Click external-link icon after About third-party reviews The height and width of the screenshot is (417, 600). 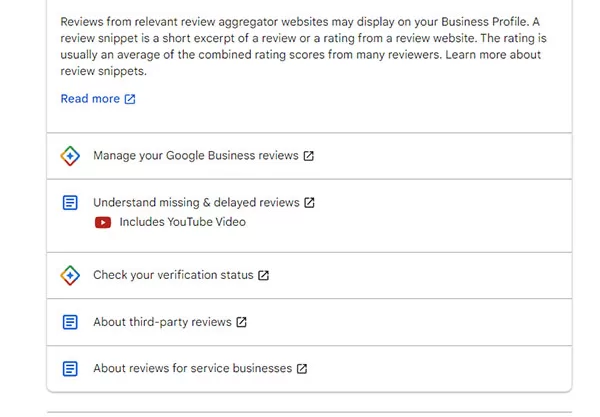pos(241,323)
